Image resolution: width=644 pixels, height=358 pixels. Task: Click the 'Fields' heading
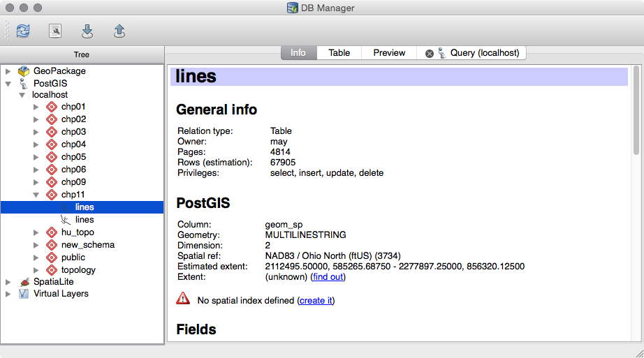point(196,329)
